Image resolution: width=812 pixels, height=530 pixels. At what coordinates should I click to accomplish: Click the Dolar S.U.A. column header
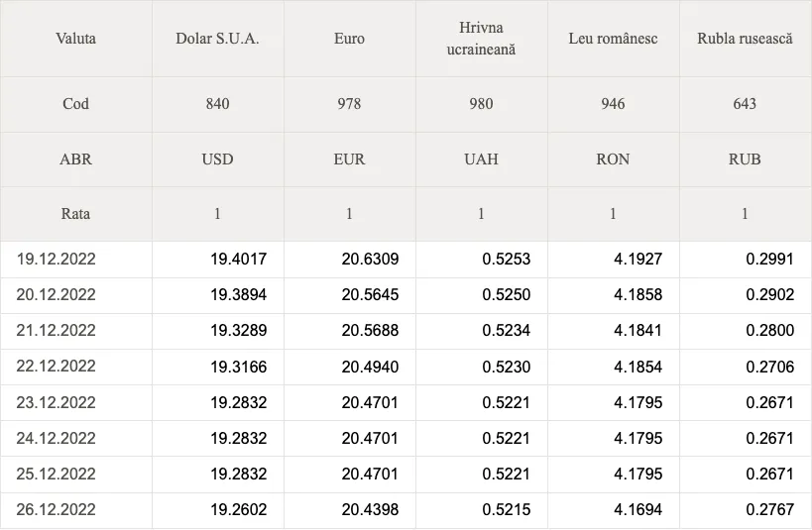[217, 39]
